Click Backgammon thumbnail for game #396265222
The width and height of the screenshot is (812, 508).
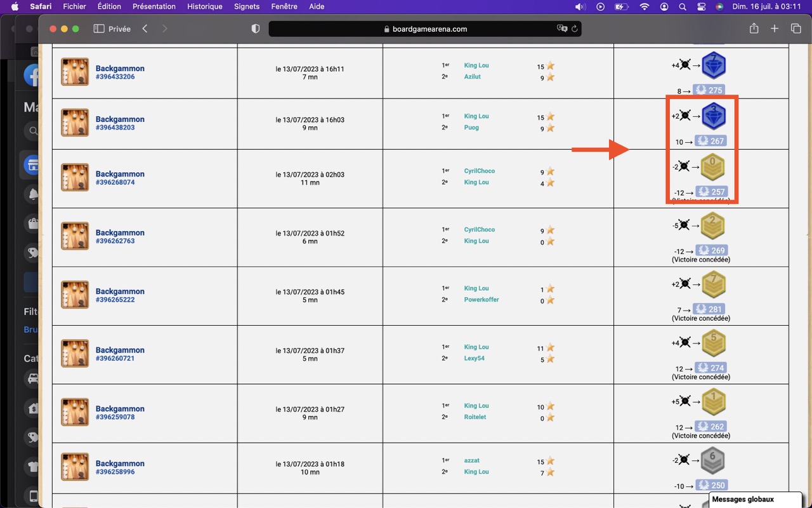pos(75,295)
